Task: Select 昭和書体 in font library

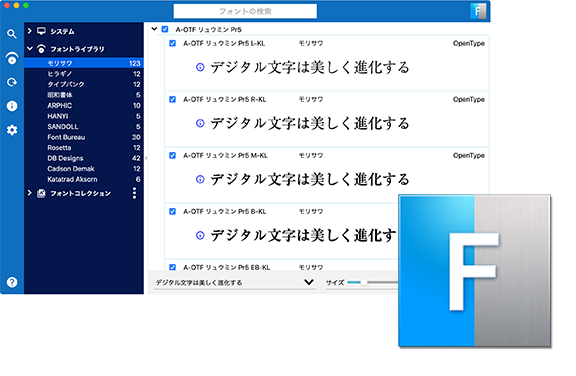Action: click(84, 95)
